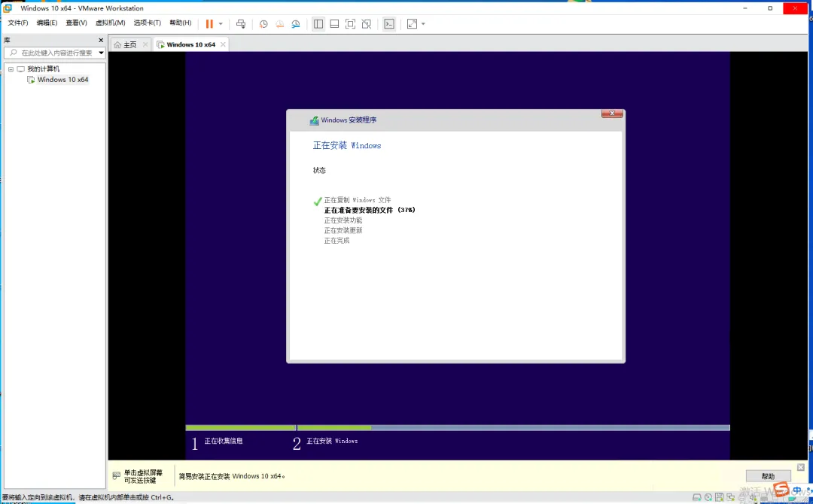
Task: Click the 正在安装更新 step text
Action: pyautogui.click(x=343, y=230)
